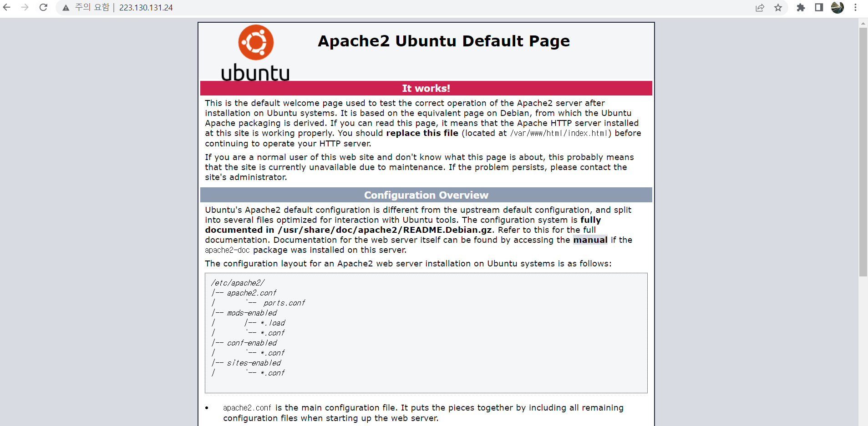Click the ports.conf entry in layout
Viewport: 868px width, 426px height.
click(x=284, y=303)
